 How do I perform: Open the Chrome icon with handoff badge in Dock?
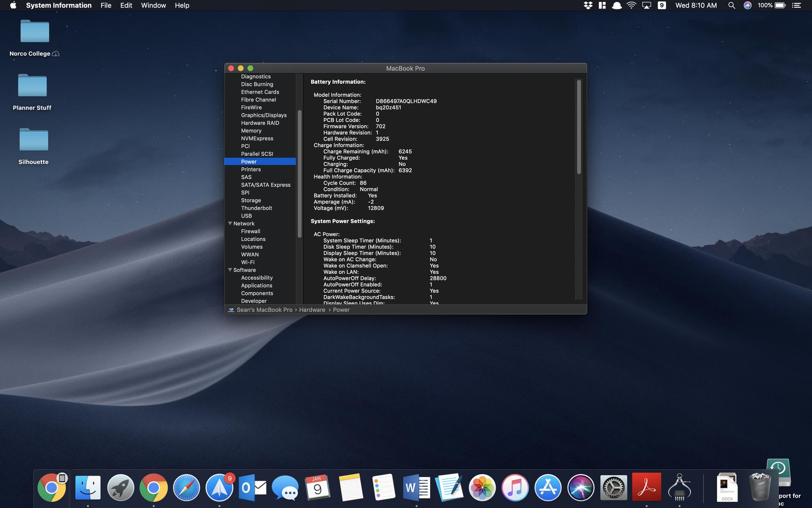(52, 488)
